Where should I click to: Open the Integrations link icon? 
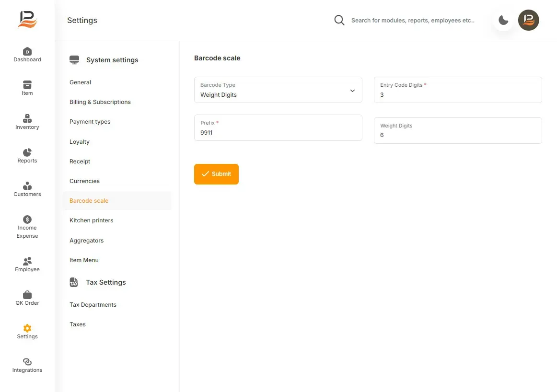[27, 362]
